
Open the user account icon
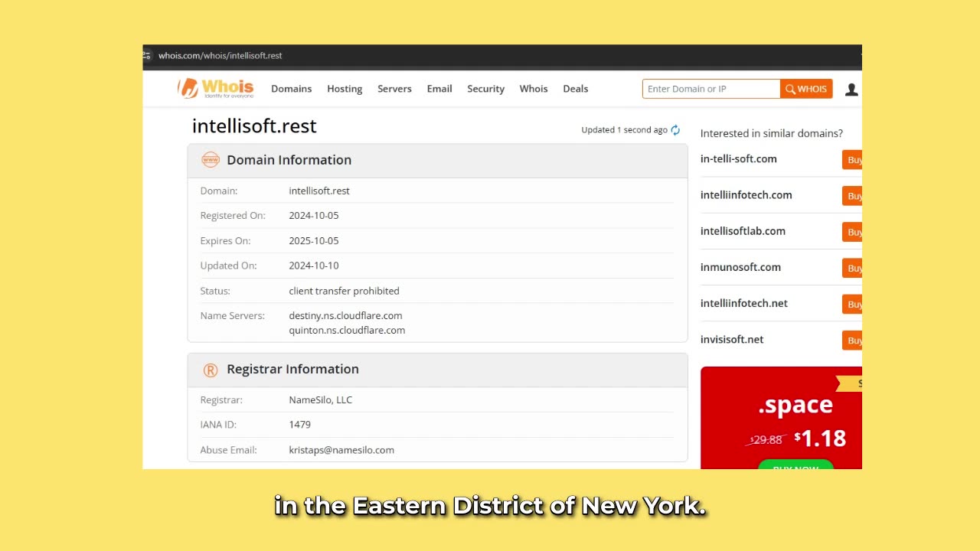coord(851,90)
